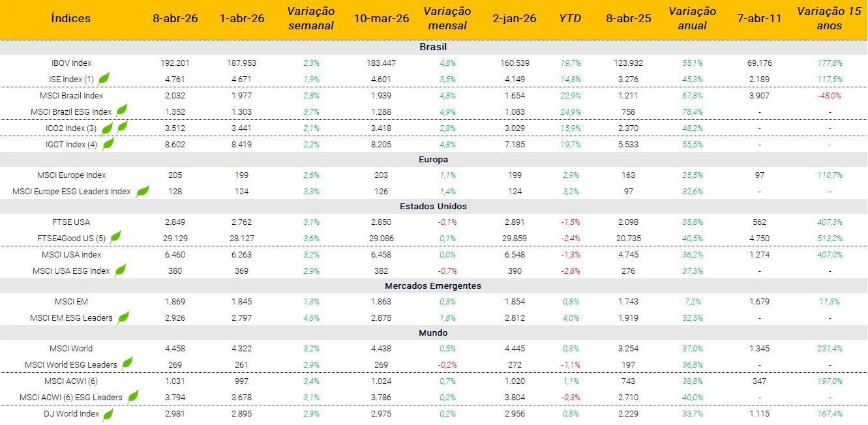
Task: Click the leaf icon by MSCI World ESG Leaders
Action: (128, 363)
